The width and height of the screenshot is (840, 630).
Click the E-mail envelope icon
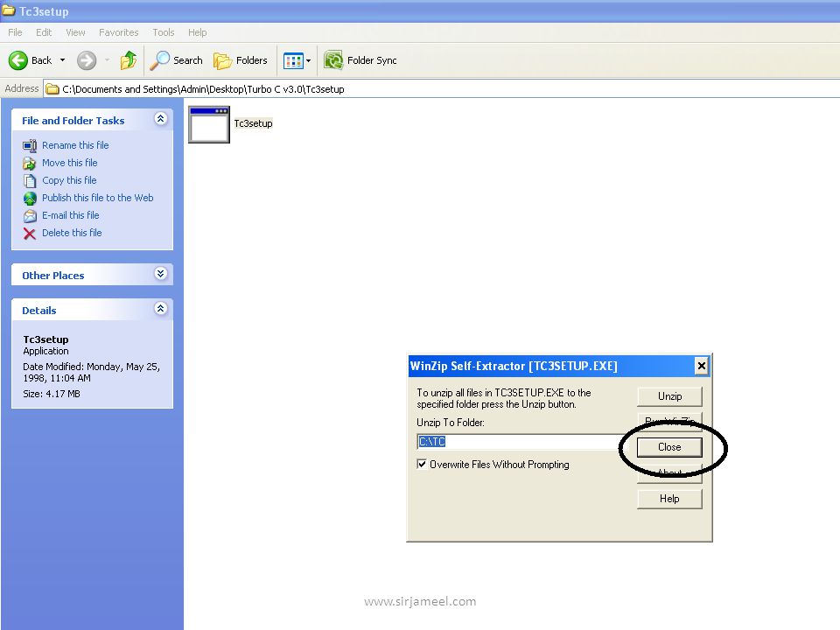[30, 216]
